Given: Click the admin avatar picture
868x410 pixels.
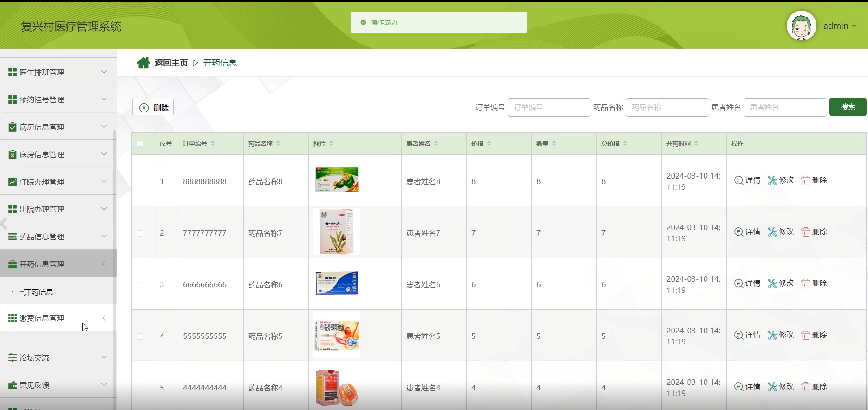Looking at the screenshot, I should coord(801,26).
